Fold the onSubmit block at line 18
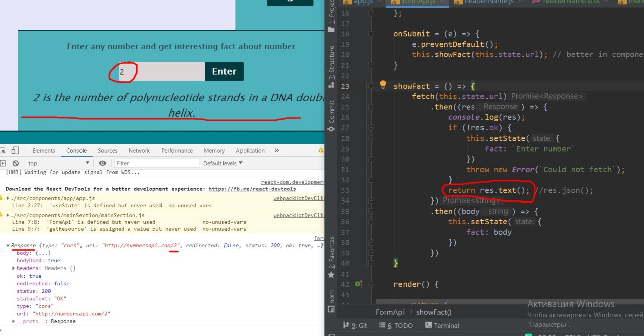644x336 pixels. [x=371, y=34]
